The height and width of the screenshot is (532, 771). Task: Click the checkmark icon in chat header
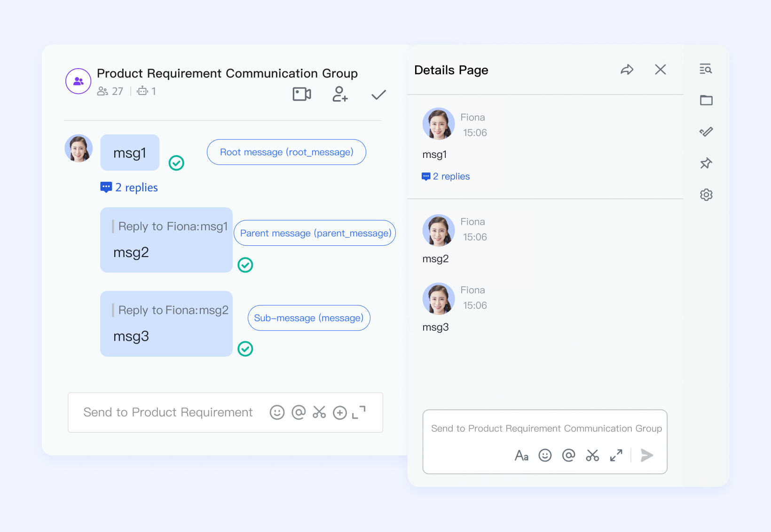point(378,95)
